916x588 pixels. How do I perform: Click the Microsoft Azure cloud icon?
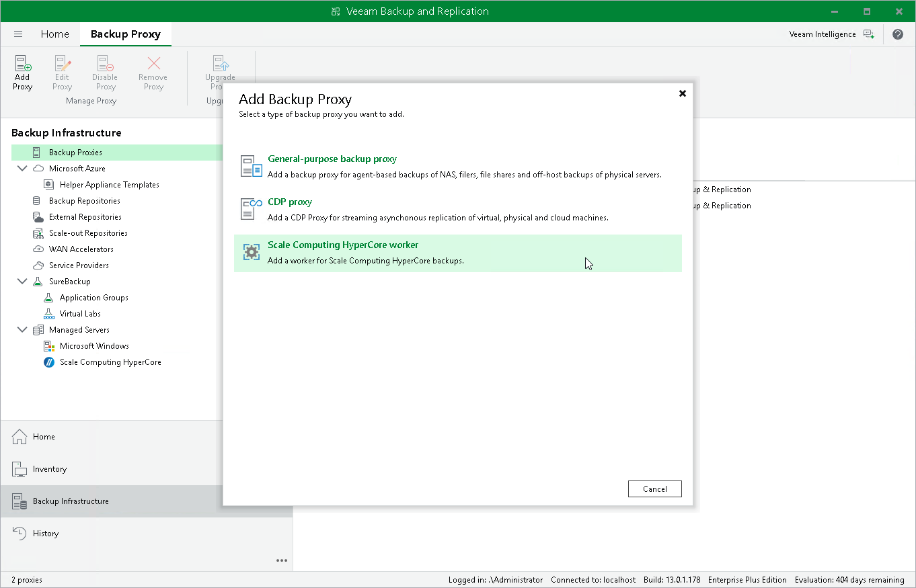coord(38,169)
